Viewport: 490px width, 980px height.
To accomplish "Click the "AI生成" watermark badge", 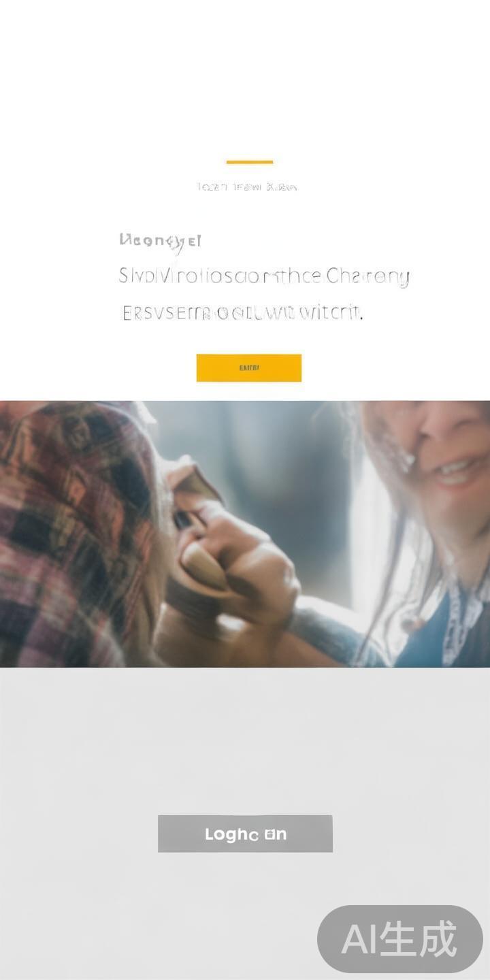I will 400,939.
